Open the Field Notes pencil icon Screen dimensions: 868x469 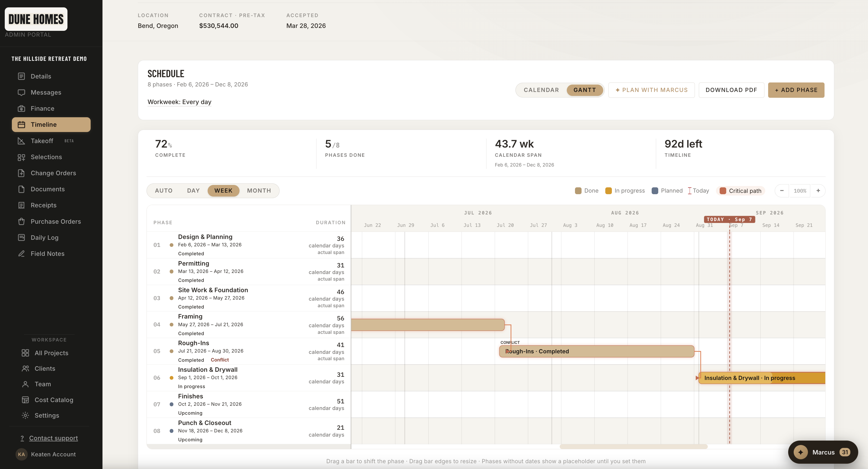pyautogui.click(x=21, y=254)
